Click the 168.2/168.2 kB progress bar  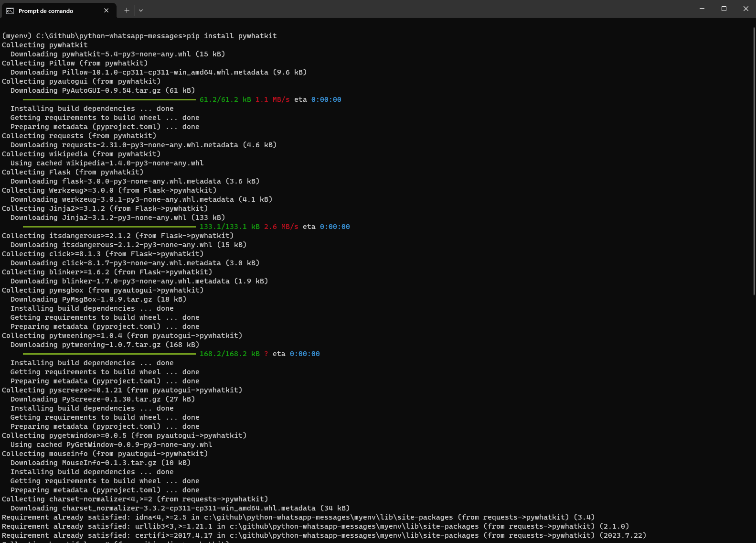[109, 354]
